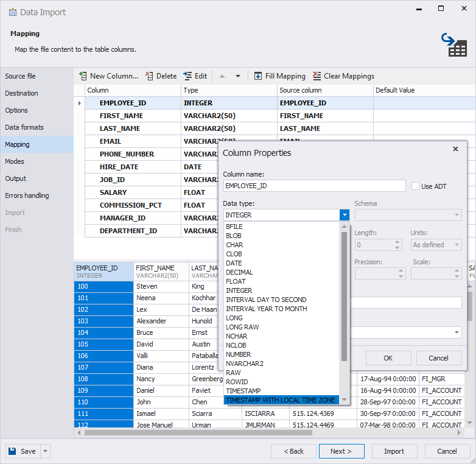Click preview cell with employee 105
Screen dimensions: 476x464
click(x=104, y=344)
